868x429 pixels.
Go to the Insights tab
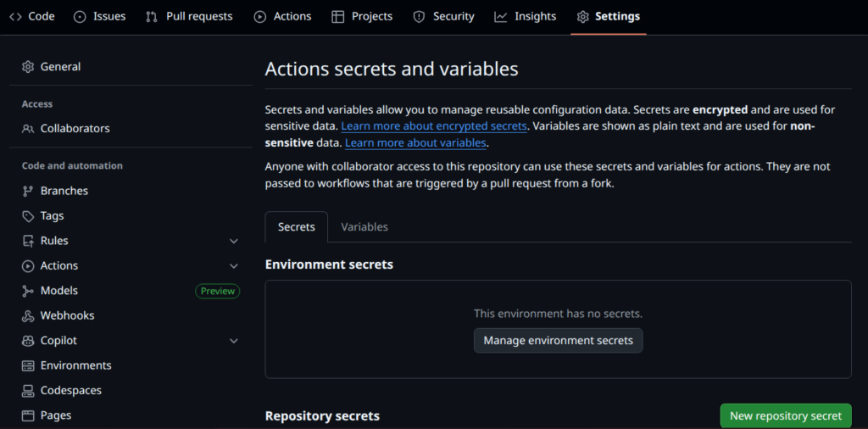tap(526, 16)
